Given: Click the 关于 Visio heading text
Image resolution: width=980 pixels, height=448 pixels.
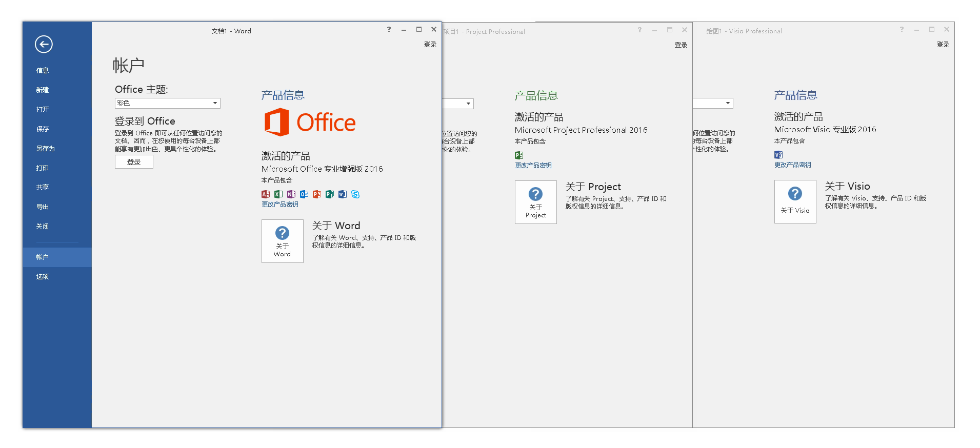Looking at the screenshot, I should [x=848, y=186].
